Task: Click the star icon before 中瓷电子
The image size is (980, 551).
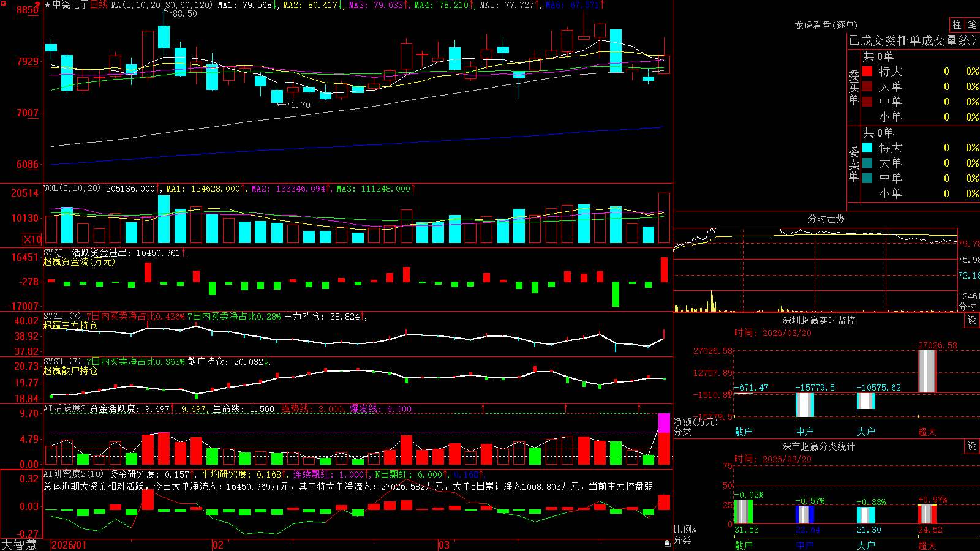Action: pos(48,5)
